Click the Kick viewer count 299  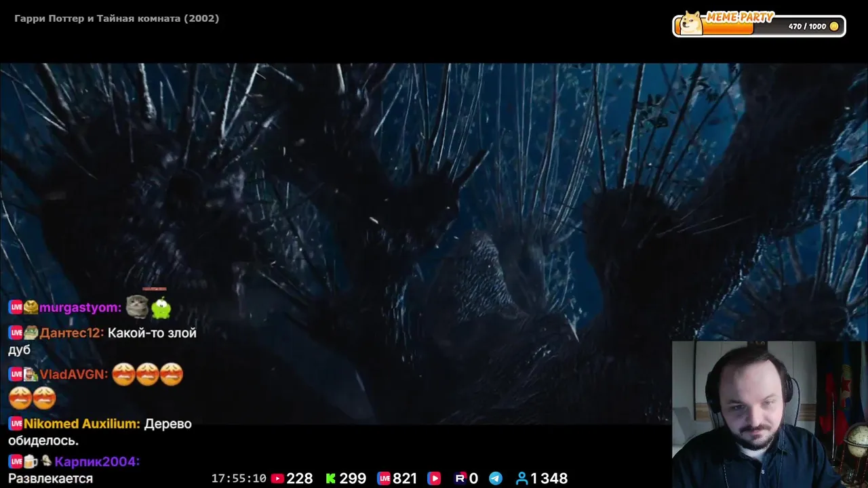[353, 479]
